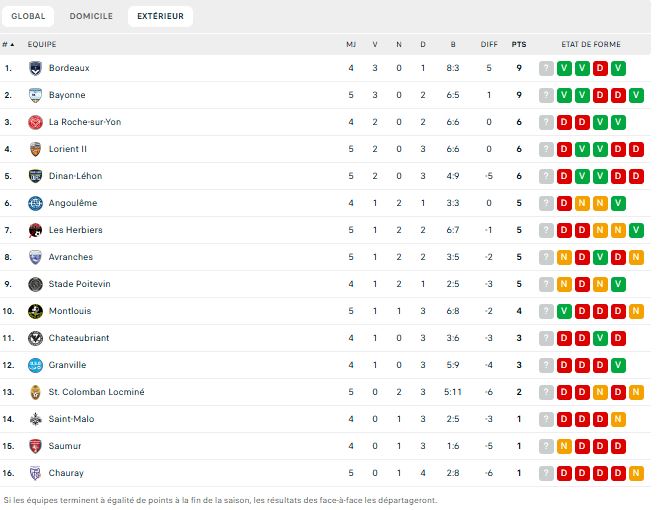Image resolution: width=659 pixels, height=510 pixels.
Task: Click the Angoulême club logo
Action: point(35,203)
